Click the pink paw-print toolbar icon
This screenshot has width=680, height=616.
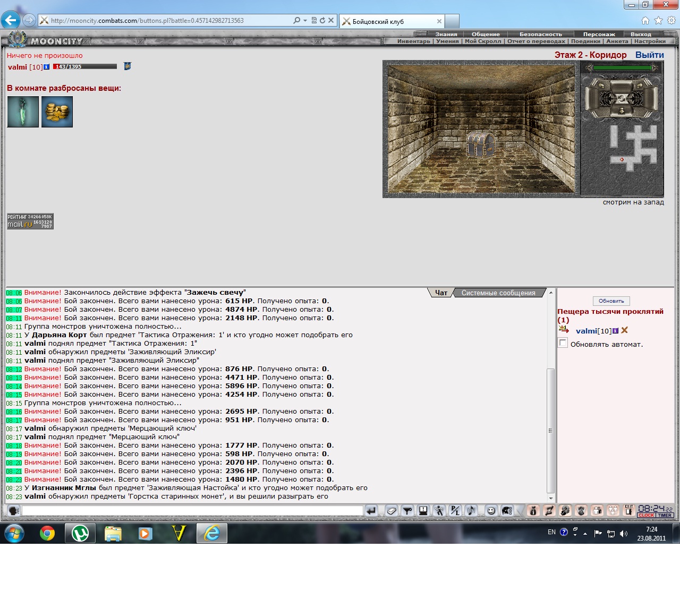click(613, 511)
